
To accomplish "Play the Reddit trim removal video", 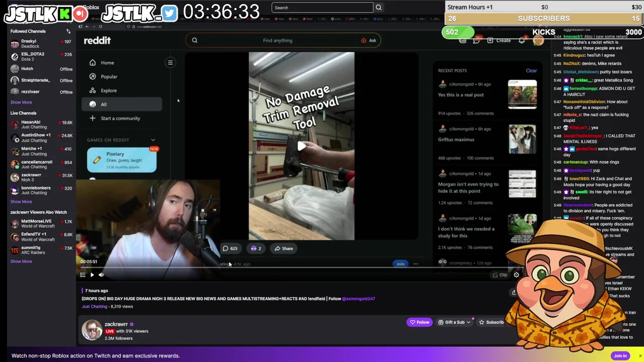I will (301, 146).
